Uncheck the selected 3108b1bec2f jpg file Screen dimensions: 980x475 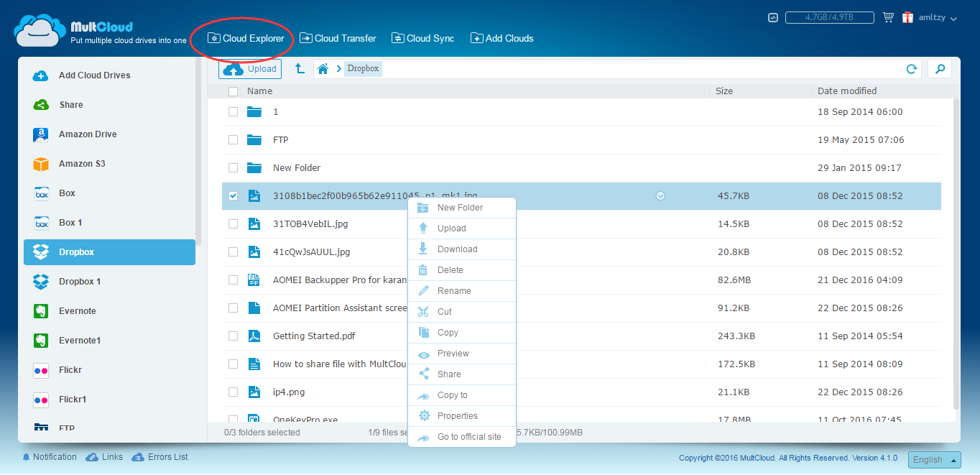point(233,195)
